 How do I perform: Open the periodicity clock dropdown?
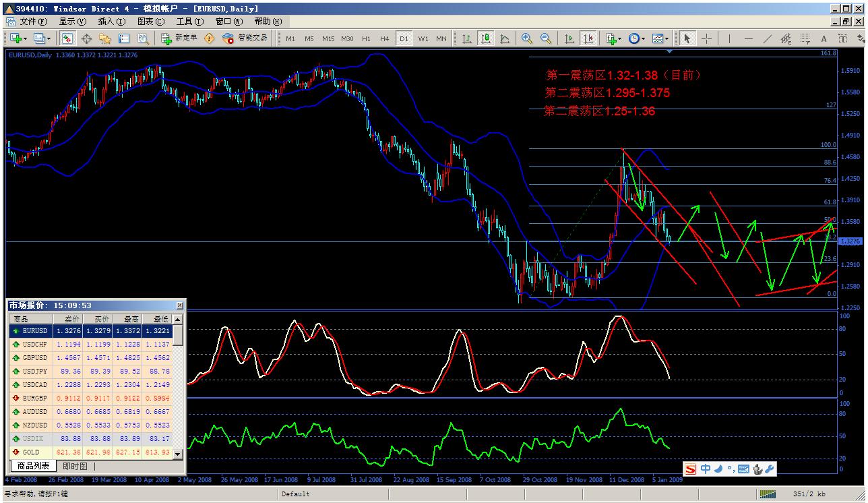636,38
